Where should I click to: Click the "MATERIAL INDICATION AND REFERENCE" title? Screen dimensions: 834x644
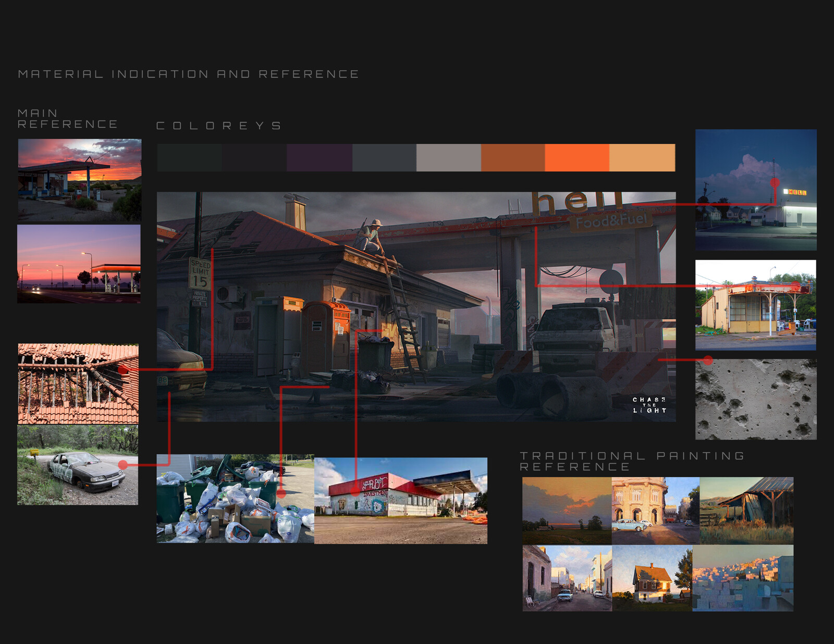pos(188,74)
